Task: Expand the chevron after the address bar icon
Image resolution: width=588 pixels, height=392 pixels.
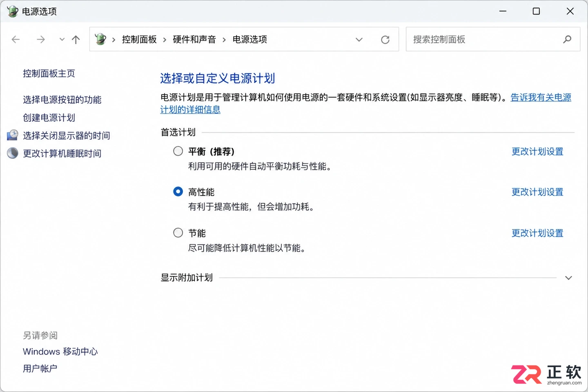Action: (x=114, y=40)
